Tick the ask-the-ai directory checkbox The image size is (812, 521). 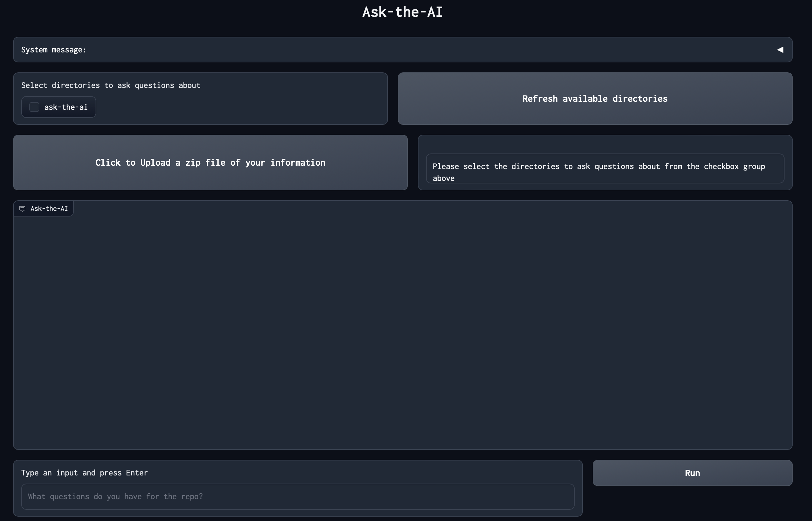(x=34, y=107)
